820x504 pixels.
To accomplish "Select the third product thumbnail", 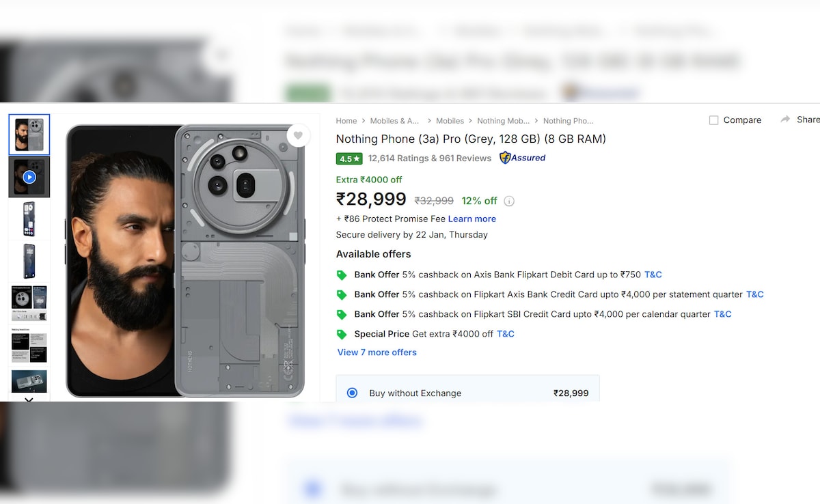I will coord(29,219).
